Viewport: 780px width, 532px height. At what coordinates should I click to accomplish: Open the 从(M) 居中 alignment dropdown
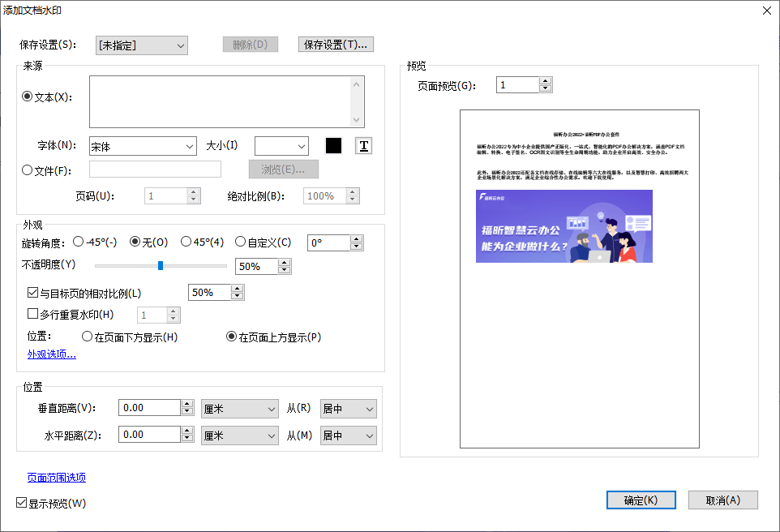(x=348, y=435)
